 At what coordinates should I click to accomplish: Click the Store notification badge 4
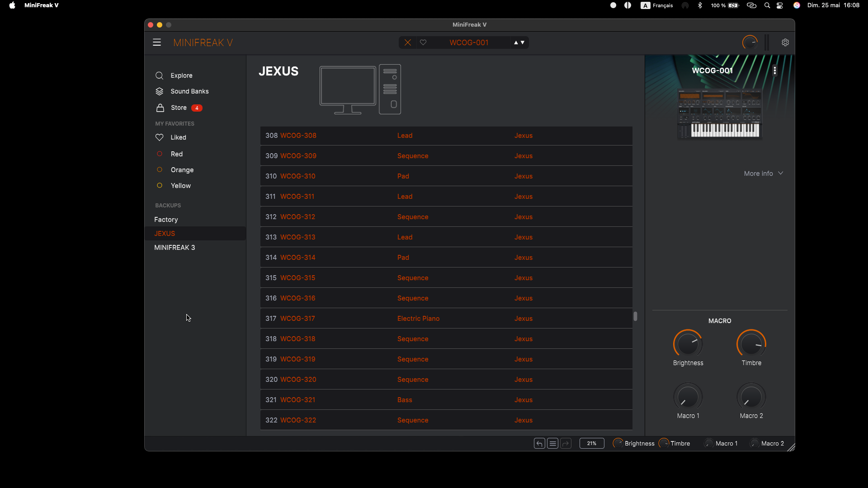click(197, 108)
